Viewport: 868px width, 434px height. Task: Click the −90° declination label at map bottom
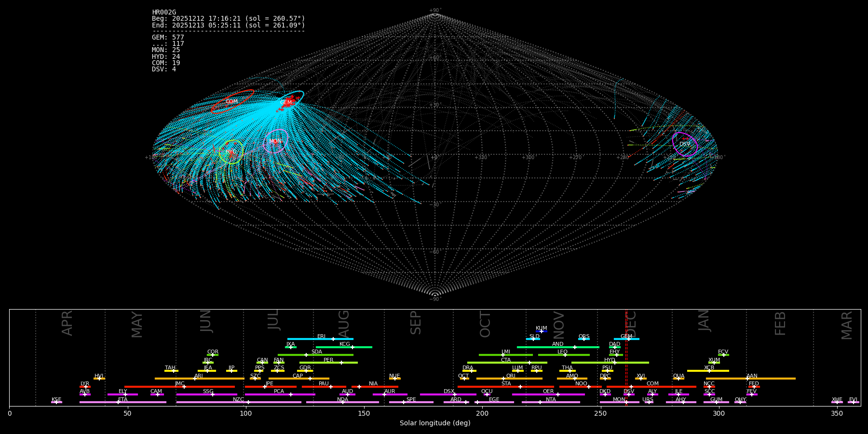tap(435, 299)
